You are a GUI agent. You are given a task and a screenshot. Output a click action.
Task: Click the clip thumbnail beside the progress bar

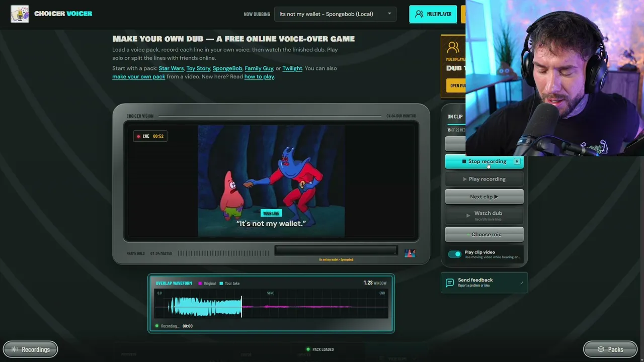pos(410,253)
